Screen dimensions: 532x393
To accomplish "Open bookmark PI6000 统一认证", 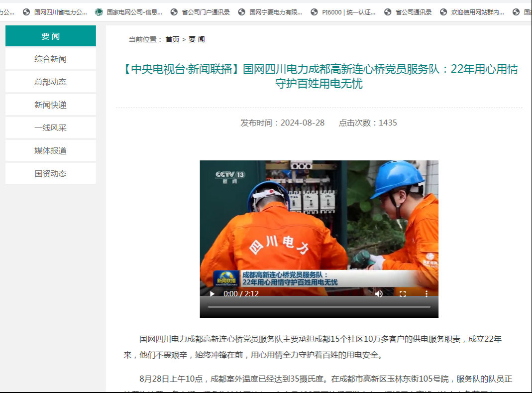I will pos(343,12).
